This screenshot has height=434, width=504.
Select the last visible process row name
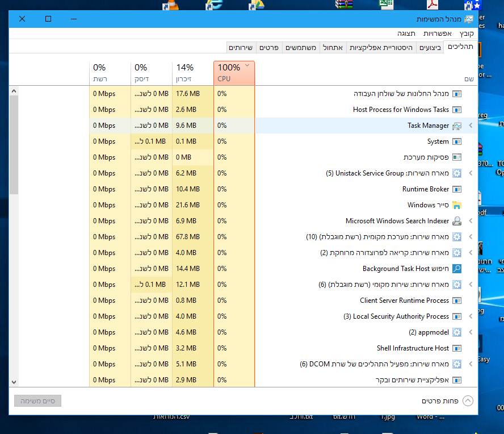pyautogui.click(x=412, y=380)
